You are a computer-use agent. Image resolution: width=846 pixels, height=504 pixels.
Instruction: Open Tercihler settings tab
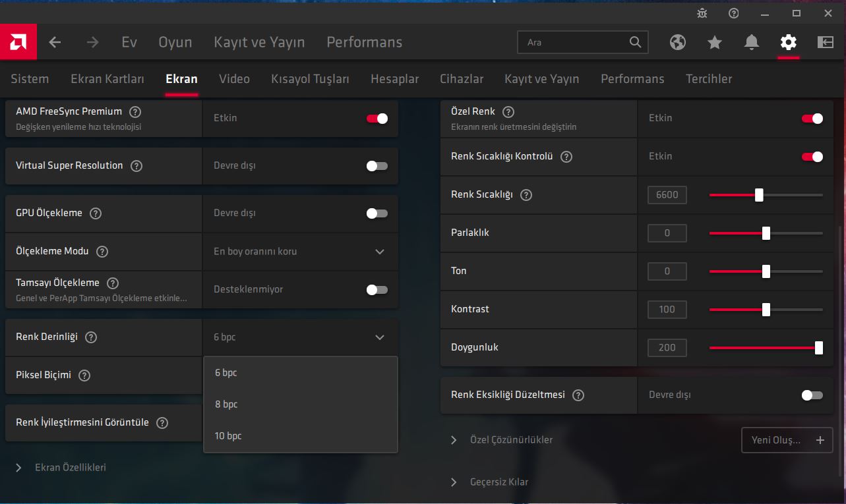tap(709, 79)
